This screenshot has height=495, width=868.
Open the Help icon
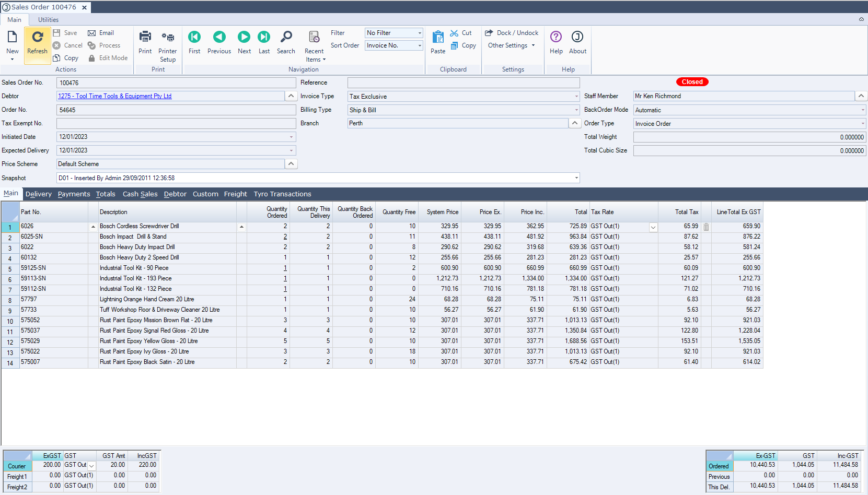click(x=556, y=38)
